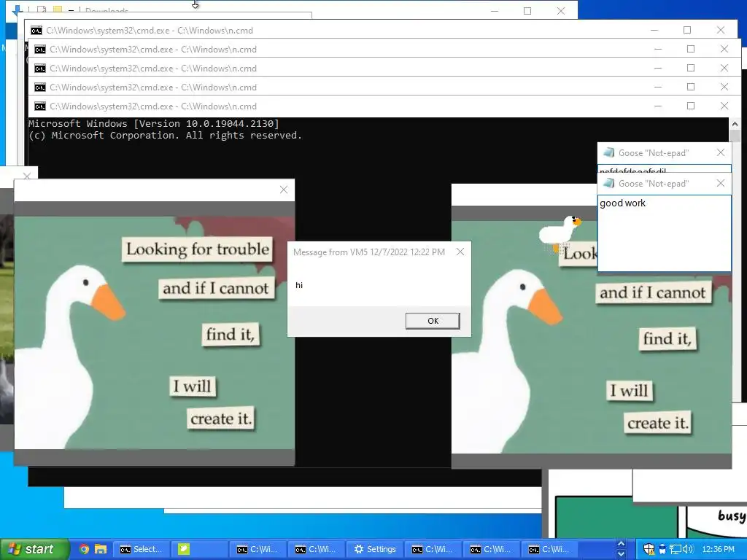Open Windows Security shield tray icon
Screen dimensions: 747x560
649,549
